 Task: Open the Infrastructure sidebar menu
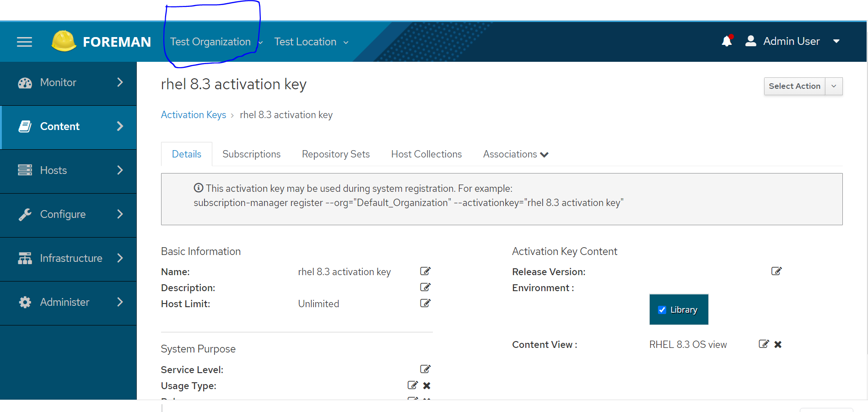(x=69, y=259)
